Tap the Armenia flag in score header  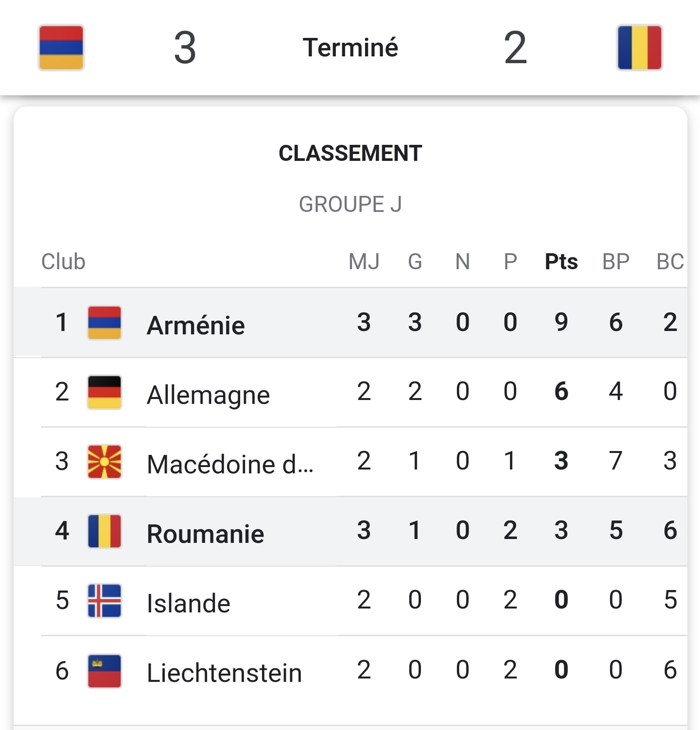61,48
